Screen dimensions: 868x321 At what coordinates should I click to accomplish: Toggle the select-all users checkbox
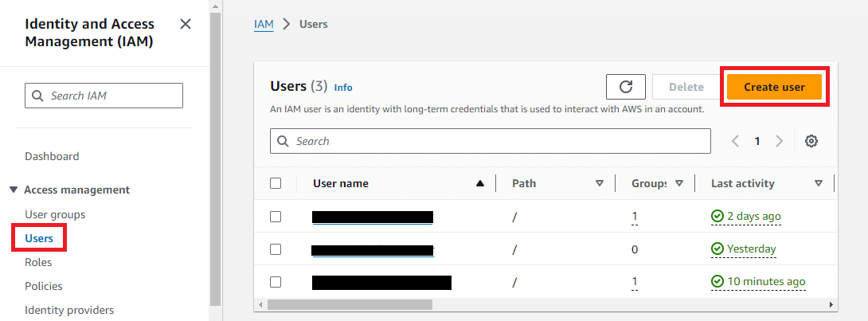click(x=276, y=183)
